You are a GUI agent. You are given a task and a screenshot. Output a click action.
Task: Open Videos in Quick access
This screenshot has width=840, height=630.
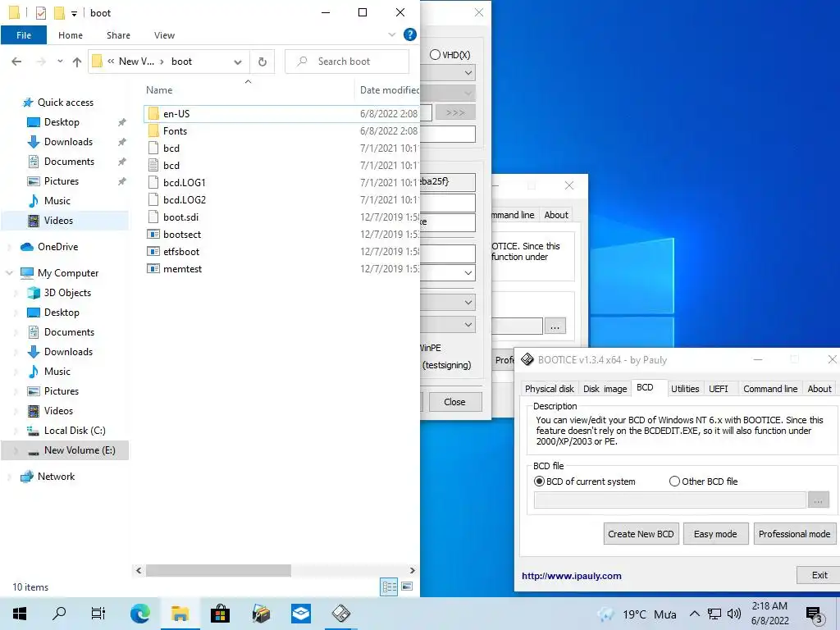point(58,220)
